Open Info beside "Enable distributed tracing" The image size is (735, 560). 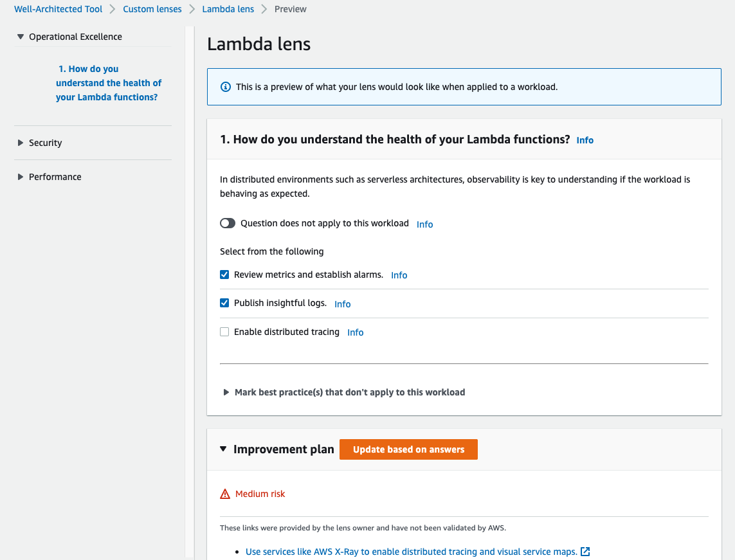pyautogui.click(x=355, y=332)
